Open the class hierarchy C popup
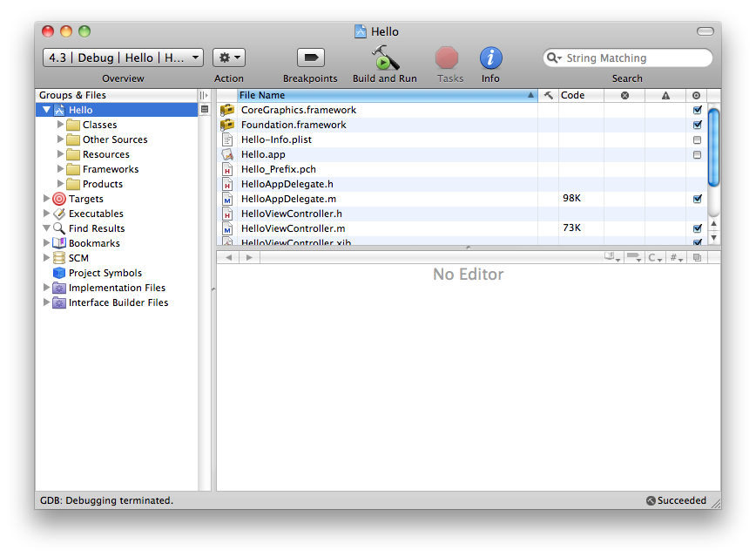The width and height of the screenshot is (756, 557). coord(655,257)
